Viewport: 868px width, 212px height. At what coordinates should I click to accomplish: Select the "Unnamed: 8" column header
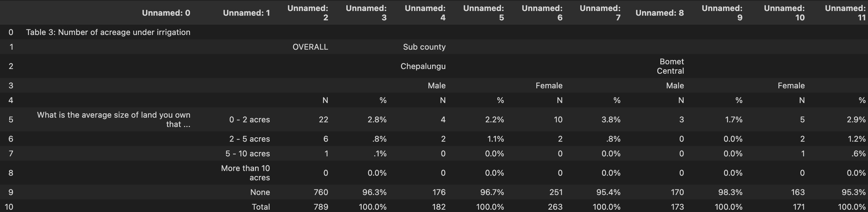[659, 13]
